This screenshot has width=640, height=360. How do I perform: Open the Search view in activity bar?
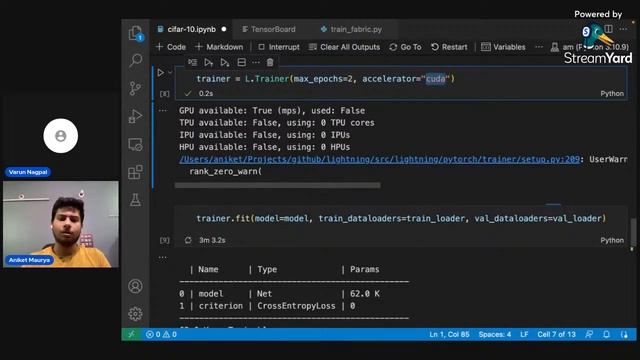tap(135, 60)
